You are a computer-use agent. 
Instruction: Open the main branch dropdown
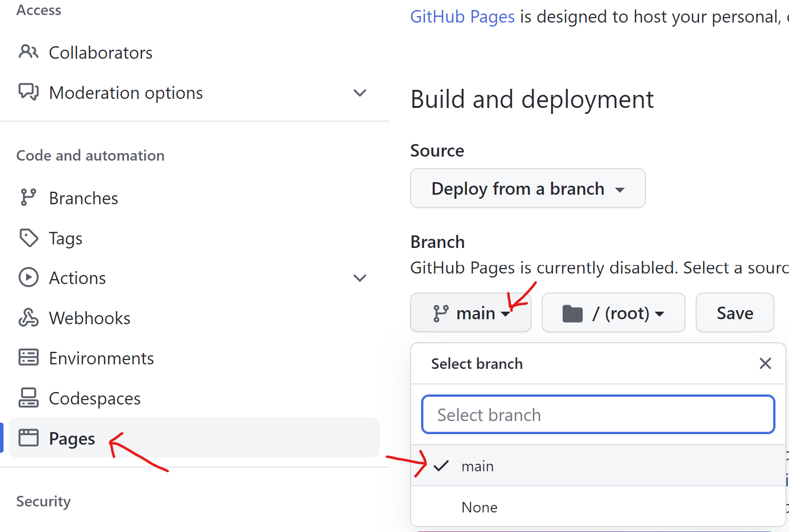[x=471, y=313]
